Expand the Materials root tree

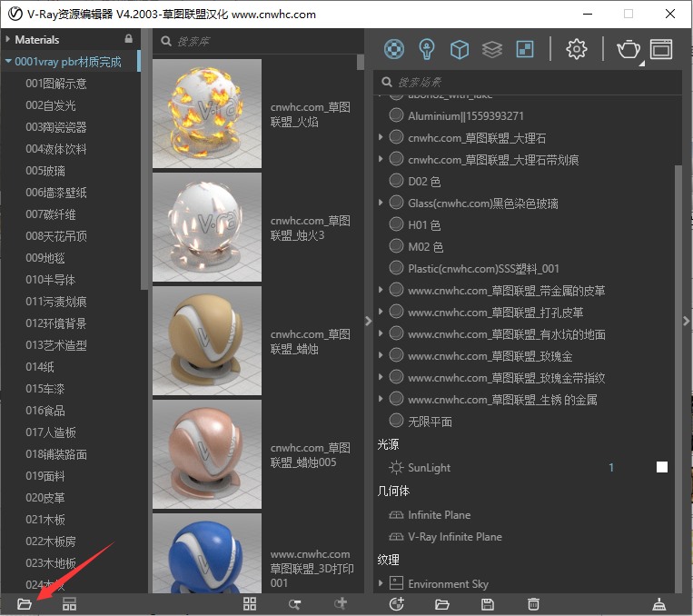click(x=7, y=39)
